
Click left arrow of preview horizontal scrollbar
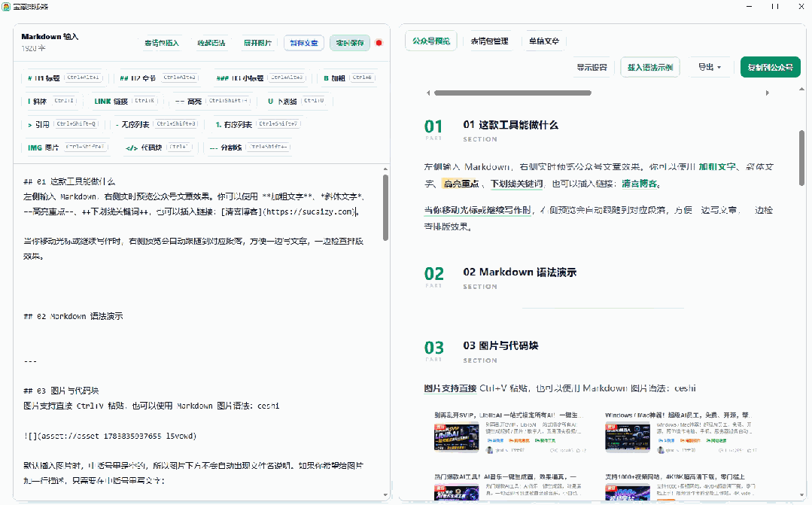(x=428, y=93)
